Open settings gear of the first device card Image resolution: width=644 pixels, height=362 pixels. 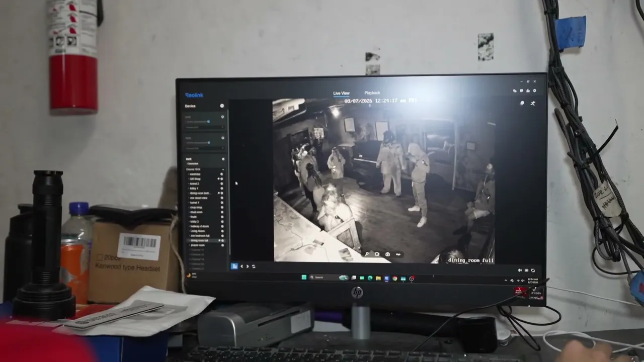pyautogui.click(x=223, y=117)
